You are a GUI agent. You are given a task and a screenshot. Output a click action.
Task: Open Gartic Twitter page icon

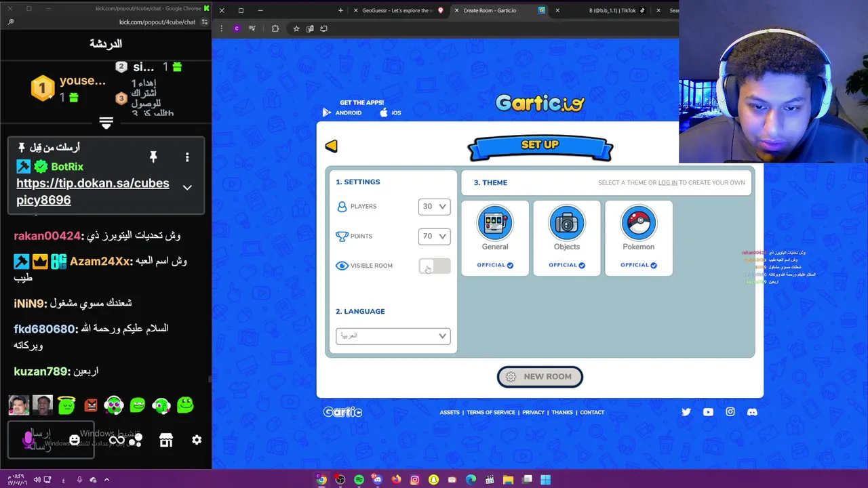(x=686, y=412)
